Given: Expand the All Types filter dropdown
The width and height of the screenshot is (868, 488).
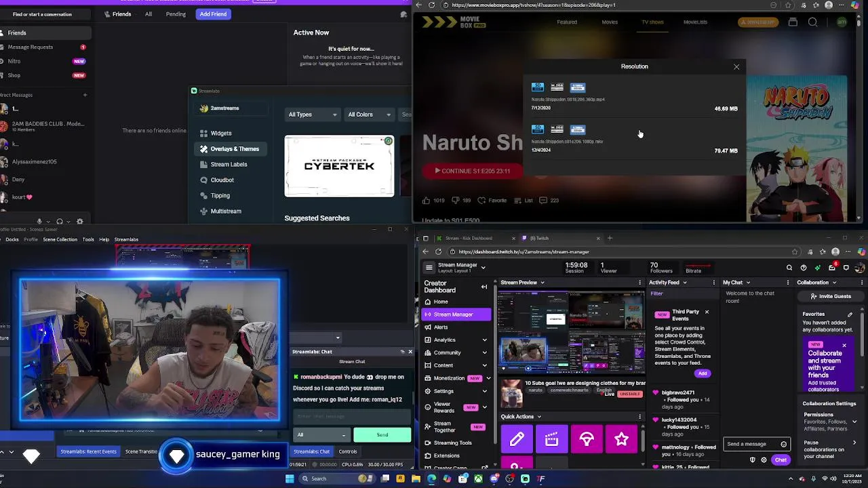Looking at the screenshot, I should [x=312, y=115].
